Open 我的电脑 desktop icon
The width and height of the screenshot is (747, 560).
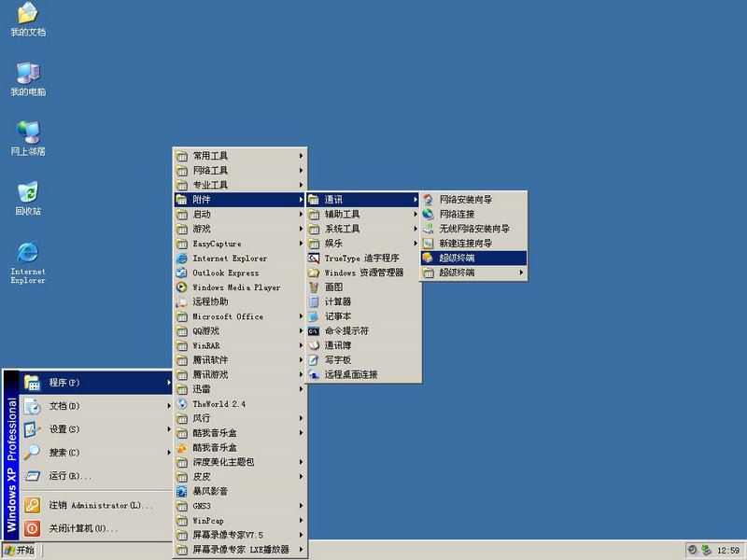(x=28, y=78)
